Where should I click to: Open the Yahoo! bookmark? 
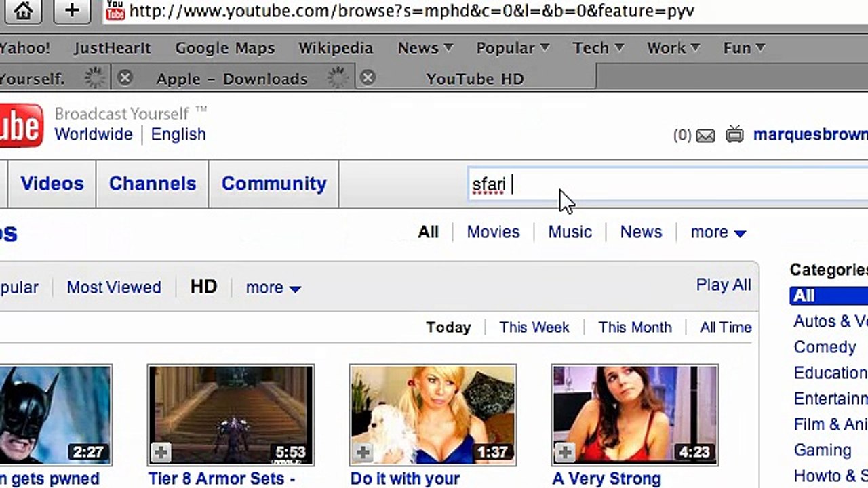25,48
